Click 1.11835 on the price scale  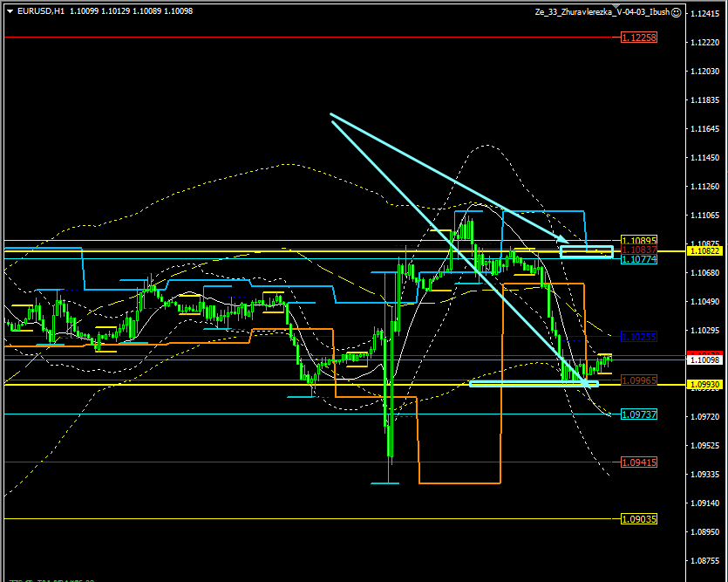click(x=705, y=99)
